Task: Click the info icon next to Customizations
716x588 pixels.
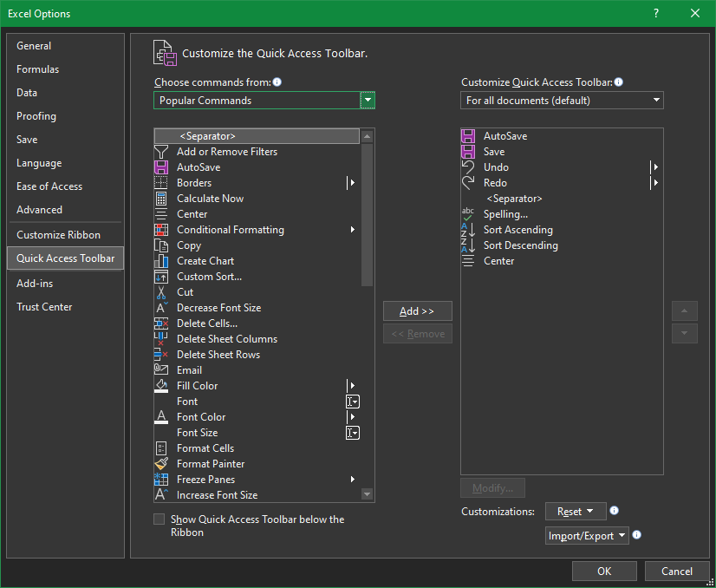Action: click(614, 512)
